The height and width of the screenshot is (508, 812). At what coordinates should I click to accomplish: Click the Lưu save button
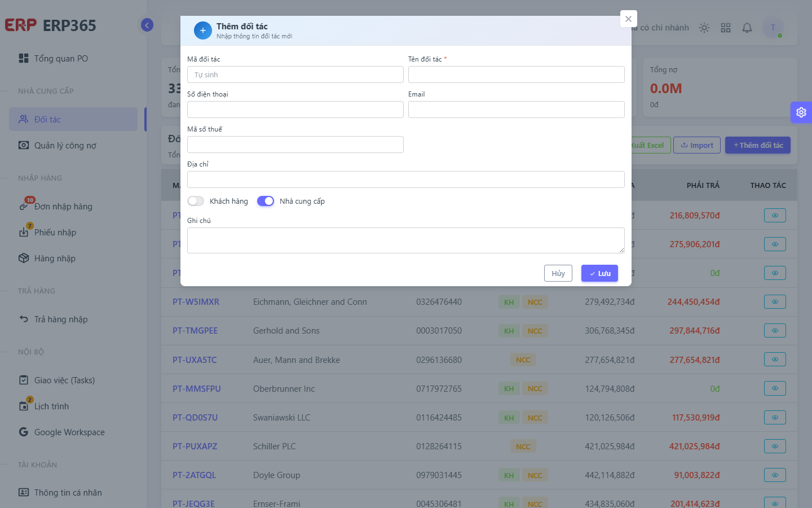pos(599,273)
